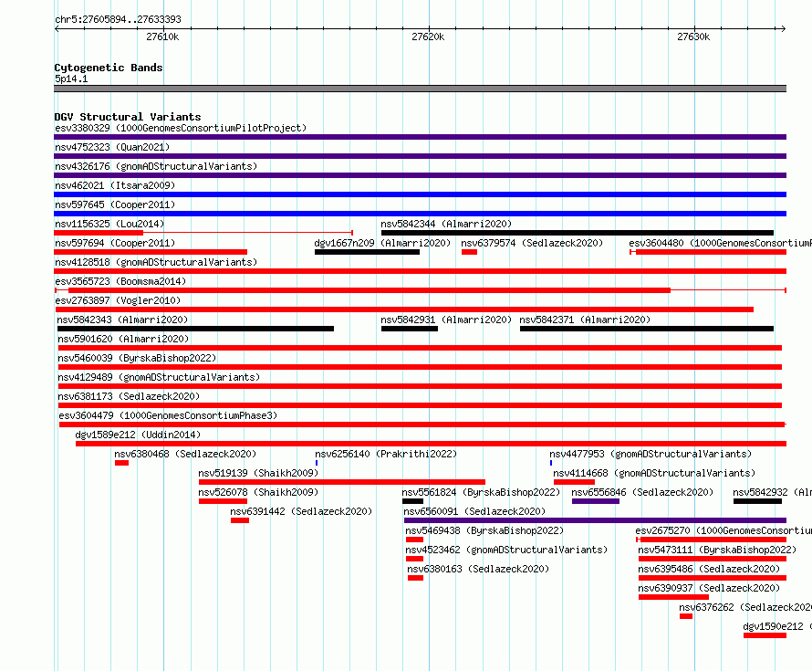Select the nsv4752323 (Quan2021) purple bar

(x=420, y=156)
